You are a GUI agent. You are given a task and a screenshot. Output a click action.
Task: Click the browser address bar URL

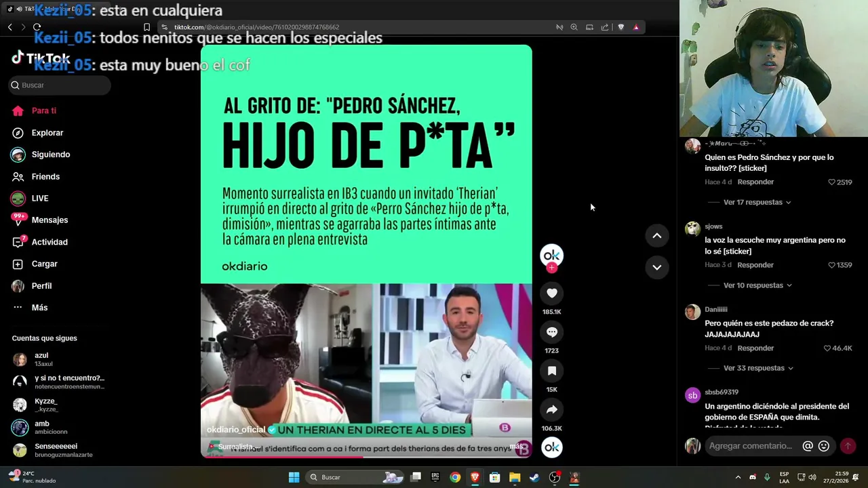pyautogui.click(x=256, y=27)
